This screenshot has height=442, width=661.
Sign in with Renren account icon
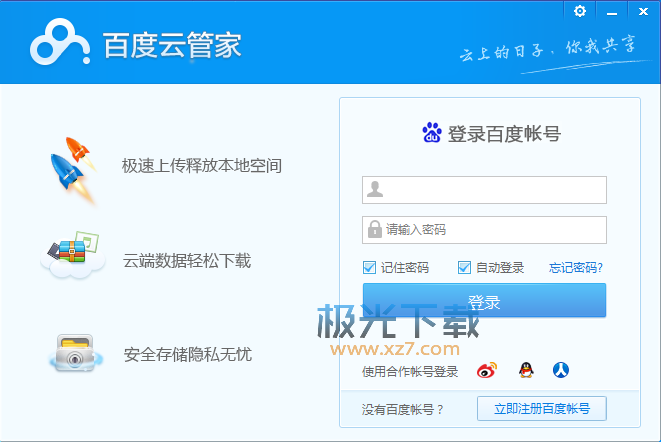point(561,371)
